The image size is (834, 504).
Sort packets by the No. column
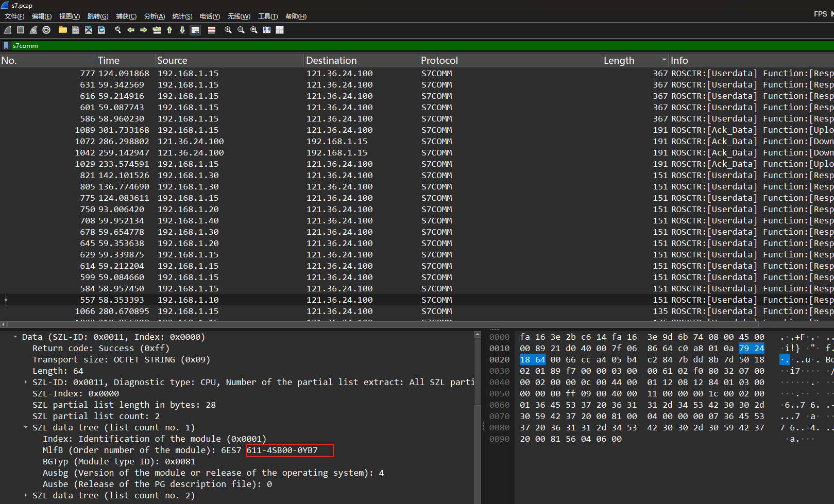(x=48, y=60)
